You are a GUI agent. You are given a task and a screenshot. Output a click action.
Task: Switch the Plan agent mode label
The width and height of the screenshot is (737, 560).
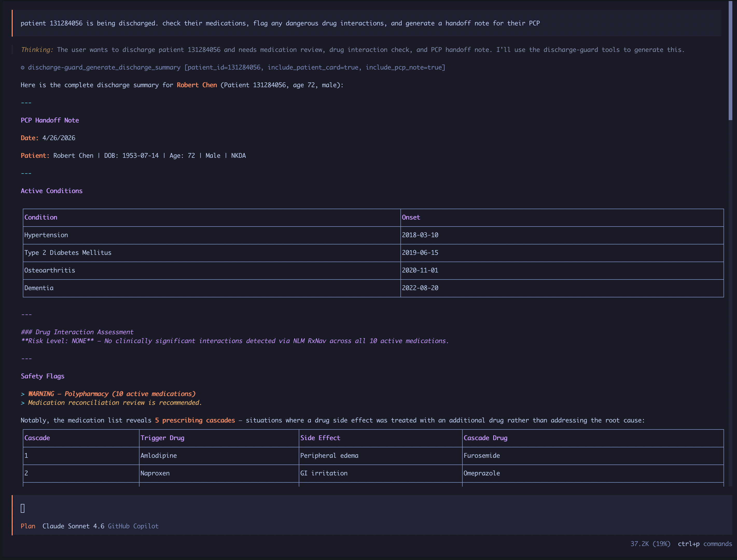(x=28, y=526)
